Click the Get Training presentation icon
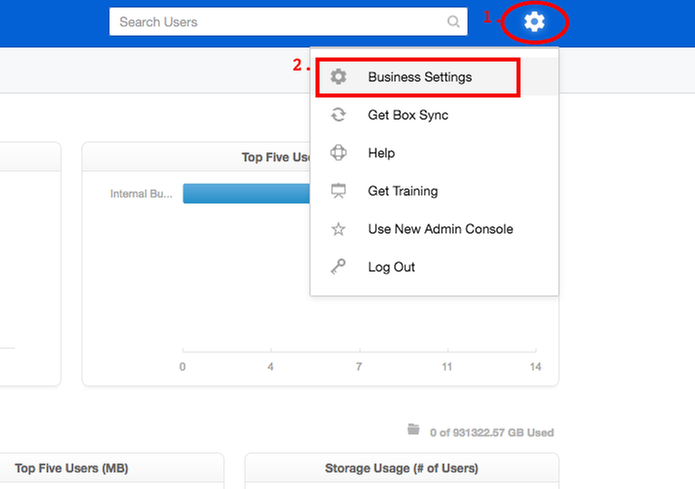Viewport: 695px width, 489px height. [x=338, y=191]
